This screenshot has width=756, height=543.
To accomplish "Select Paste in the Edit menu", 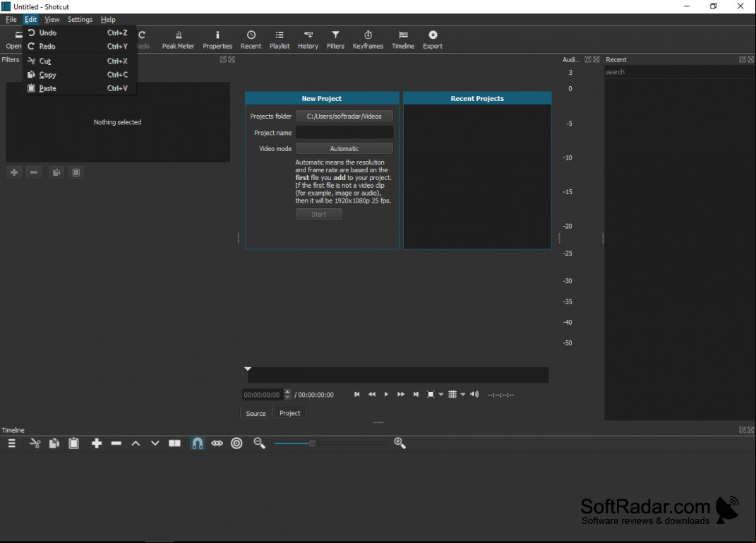I will pos(80,88).
